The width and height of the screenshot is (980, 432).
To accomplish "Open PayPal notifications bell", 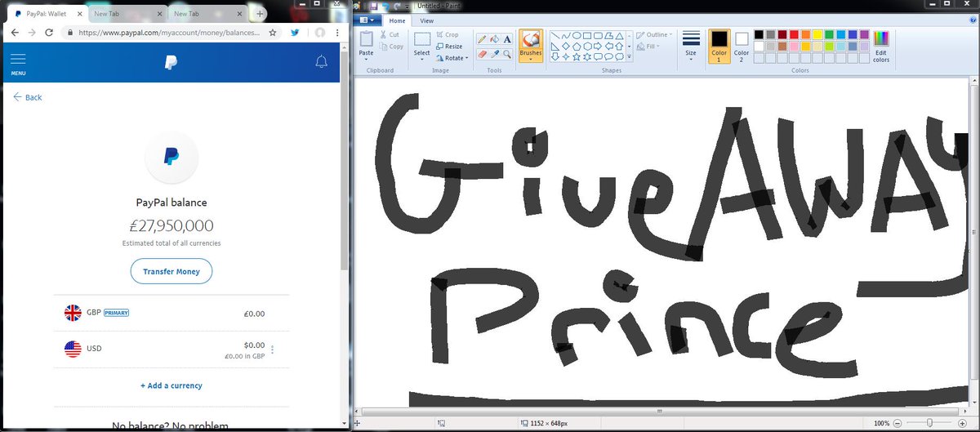I will click(x=321, y=62).
